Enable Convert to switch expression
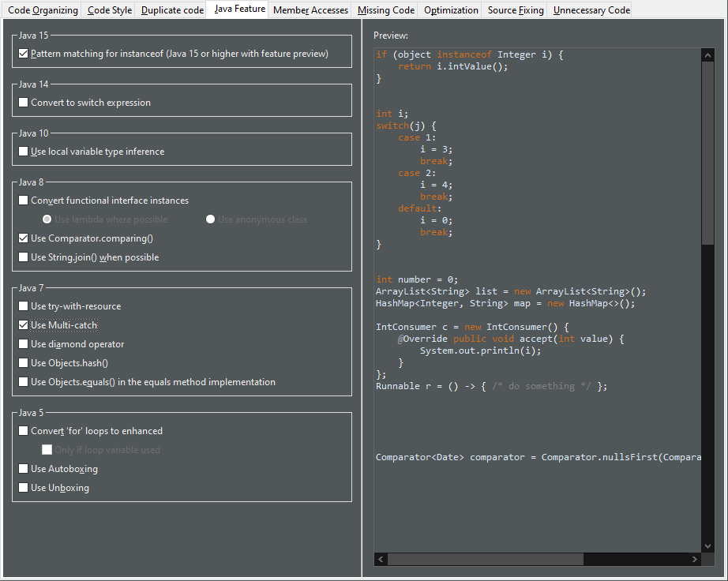 23,102
